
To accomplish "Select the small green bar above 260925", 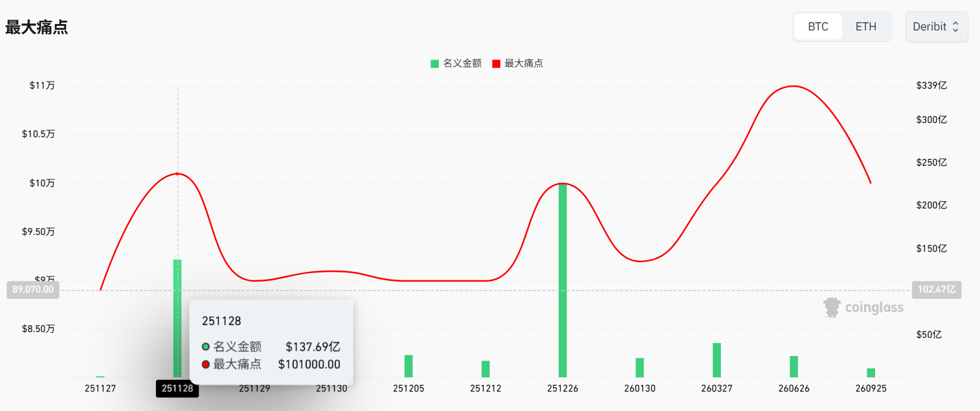I will pyautogui.click(x=871, y=373).
